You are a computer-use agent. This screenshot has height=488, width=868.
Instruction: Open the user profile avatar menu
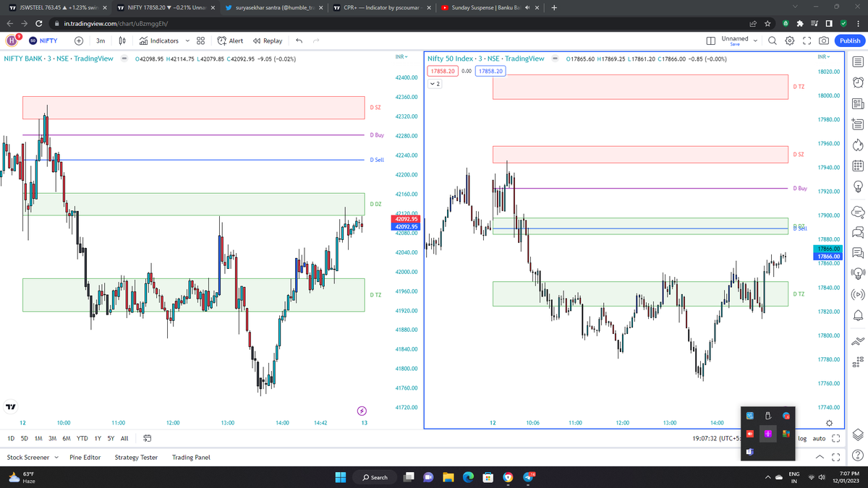[x=12, y=40]
